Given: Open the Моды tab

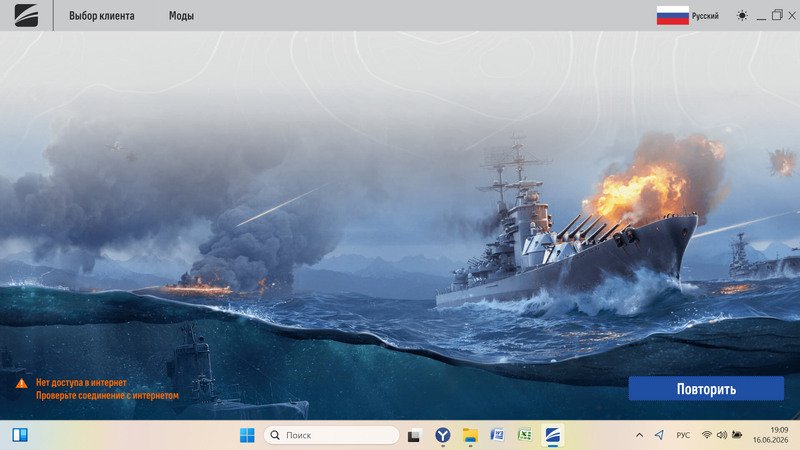Looking at the screenshot, I should point(181,16).
